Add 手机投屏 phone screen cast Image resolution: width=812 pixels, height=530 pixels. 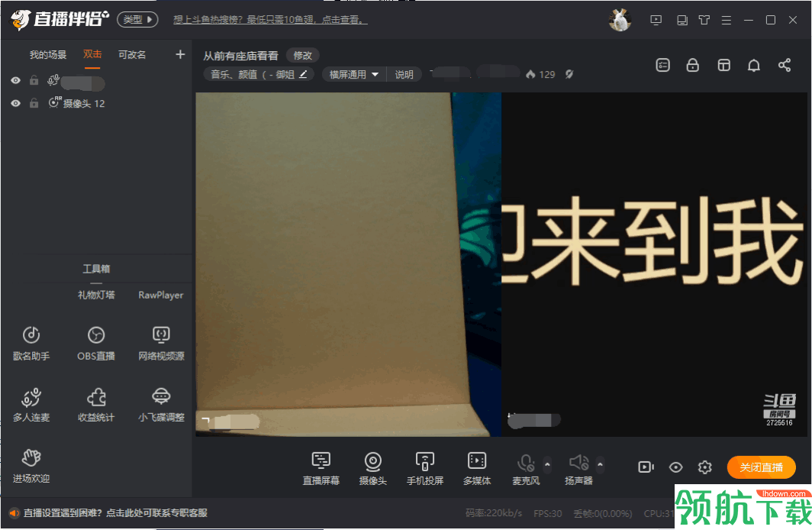424,468
